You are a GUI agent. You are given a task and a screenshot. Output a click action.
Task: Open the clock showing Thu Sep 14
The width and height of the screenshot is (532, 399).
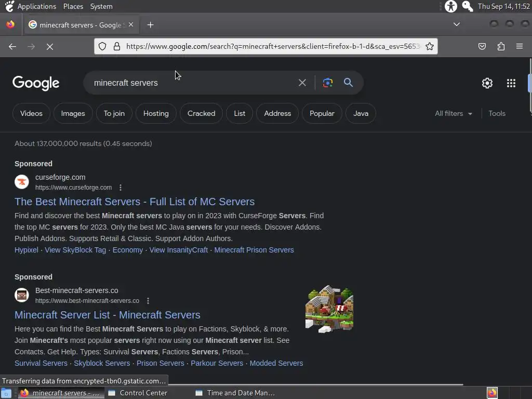[x=503, y=6]
